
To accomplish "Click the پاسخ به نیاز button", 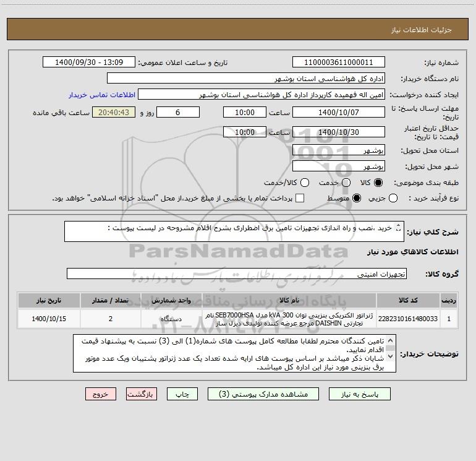I will tap(360, 394).
